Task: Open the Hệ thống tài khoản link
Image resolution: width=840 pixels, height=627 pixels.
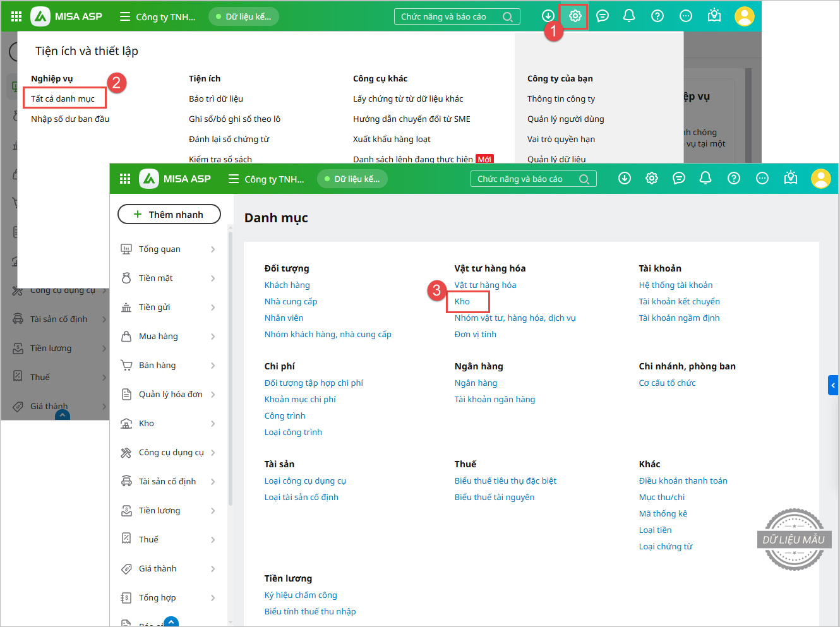Action: (675, 285)
